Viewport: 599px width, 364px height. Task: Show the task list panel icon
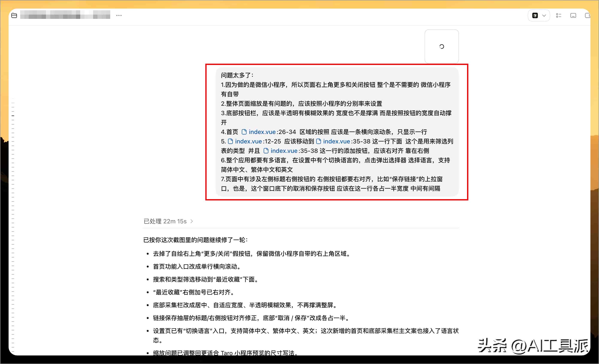pos(559,15)
